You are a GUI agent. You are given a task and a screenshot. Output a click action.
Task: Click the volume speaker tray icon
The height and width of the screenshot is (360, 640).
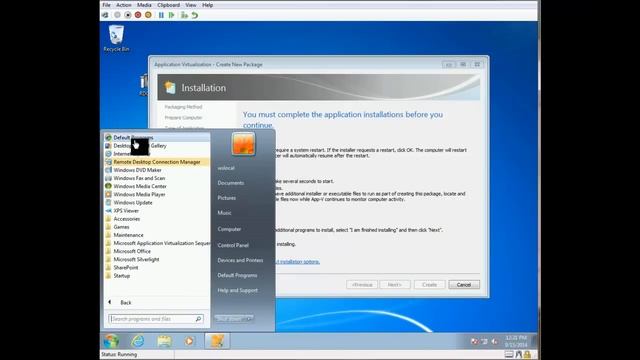point(495,341)
